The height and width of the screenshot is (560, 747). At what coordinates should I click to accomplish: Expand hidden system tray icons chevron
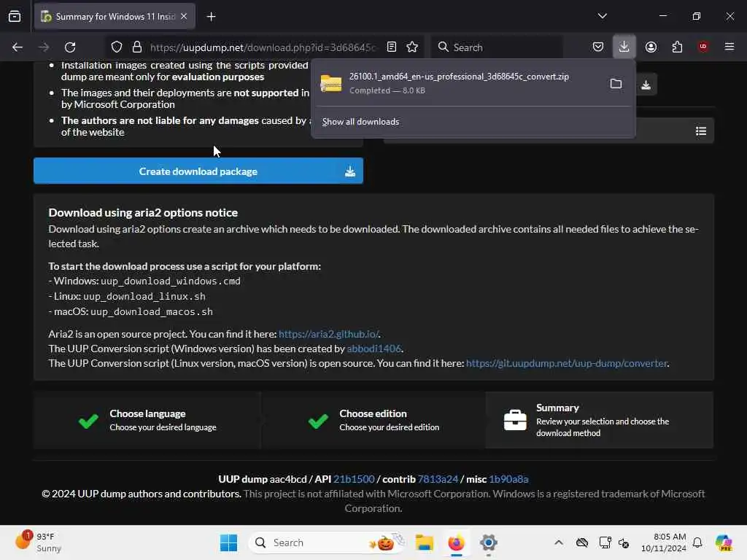tap(559, 542)
